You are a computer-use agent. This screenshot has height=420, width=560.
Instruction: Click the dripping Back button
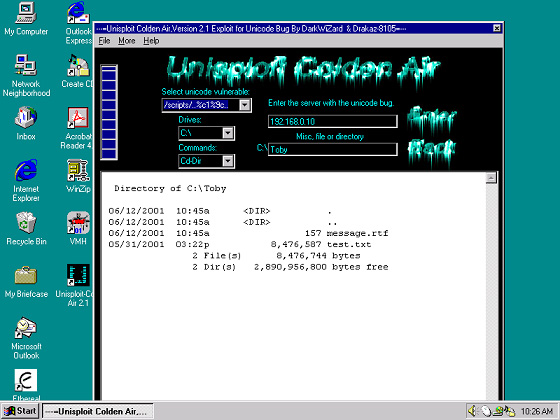click(432, 150)
